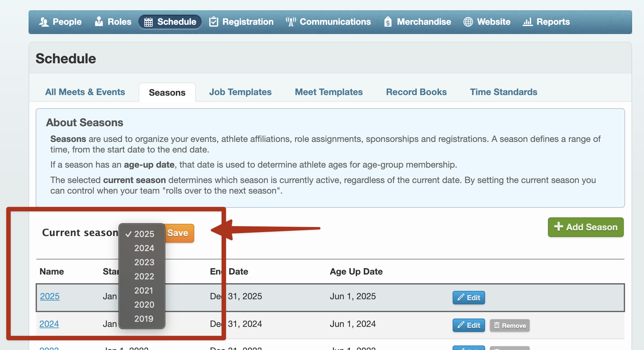Open the 2025 season name link
This screenshot has height=350, width=644.
(x=50, y=296)
